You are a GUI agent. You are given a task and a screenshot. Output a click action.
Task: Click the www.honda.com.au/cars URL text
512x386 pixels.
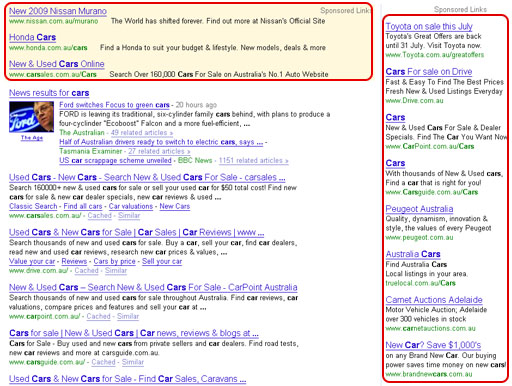point(48,48)
